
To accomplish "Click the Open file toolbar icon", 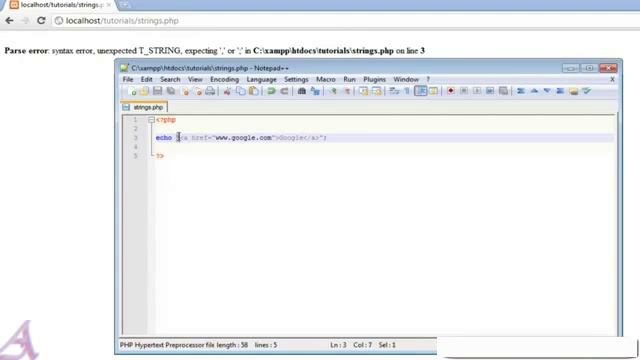I will (144, 91).
